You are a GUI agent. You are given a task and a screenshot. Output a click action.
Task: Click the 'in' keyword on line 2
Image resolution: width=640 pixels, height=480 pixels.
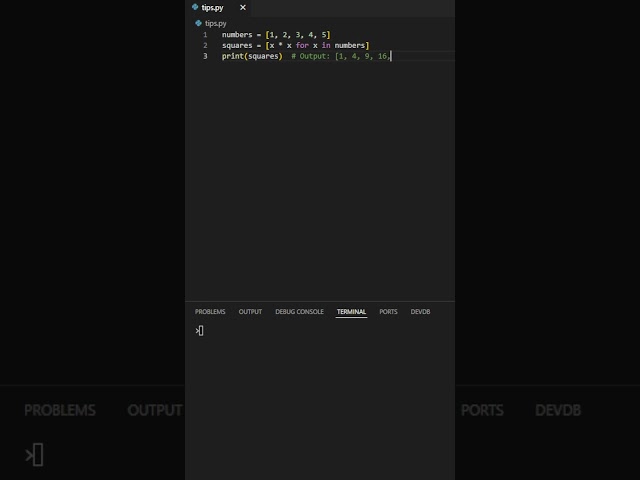pyautogui.click(x=326, y=45)
